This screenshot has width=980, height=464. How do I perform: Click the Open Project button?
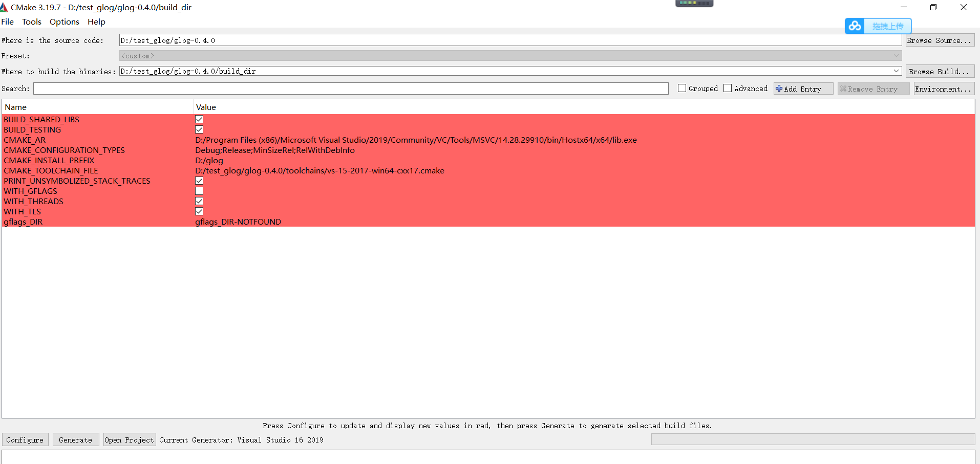(x=130, y=440)
